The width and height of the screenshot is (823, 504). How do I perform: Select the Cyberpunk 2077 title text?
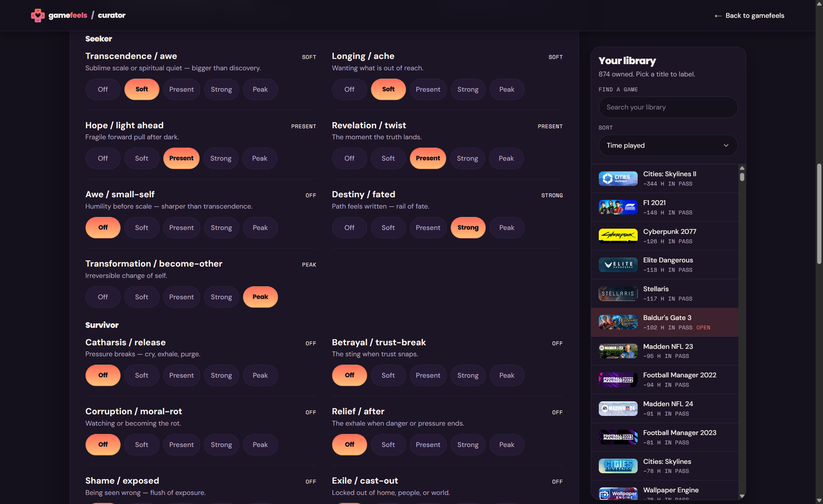670,232
